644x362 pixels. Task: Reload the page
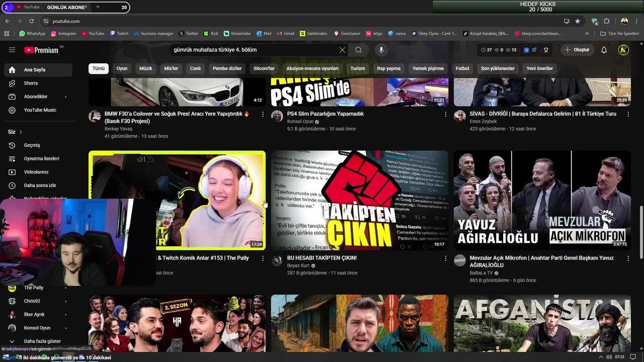click(31, 21)
